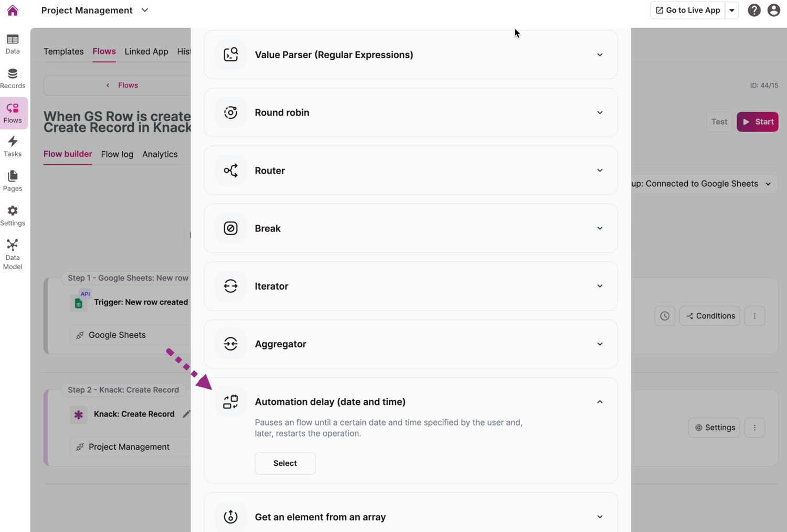787x532 pixels.
Task: Open the user account profile icon
Action: tap(773, 10)
